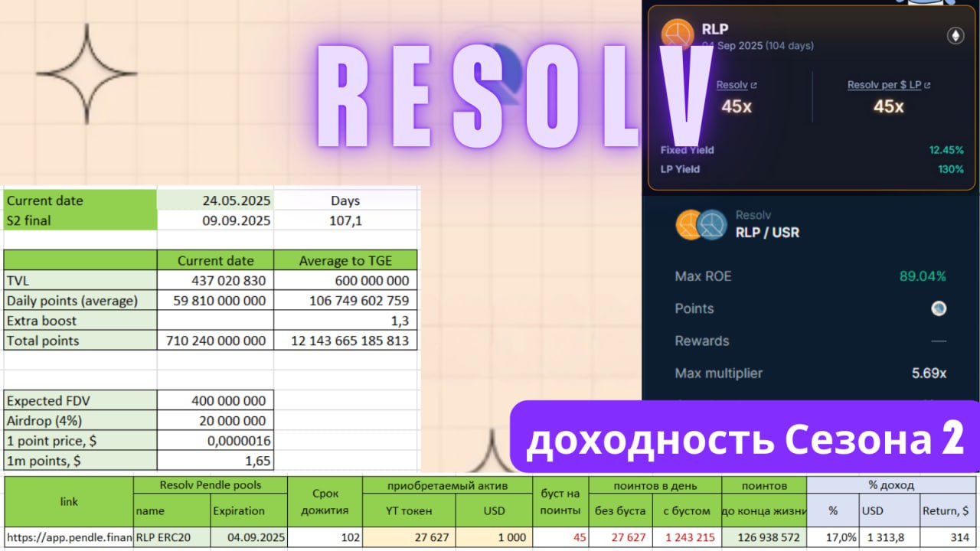The width and height of the screenshot is (980, 551).
Task: Select the 'YT токен' column header
Action: pyautogui.click(x=409, y=510)
